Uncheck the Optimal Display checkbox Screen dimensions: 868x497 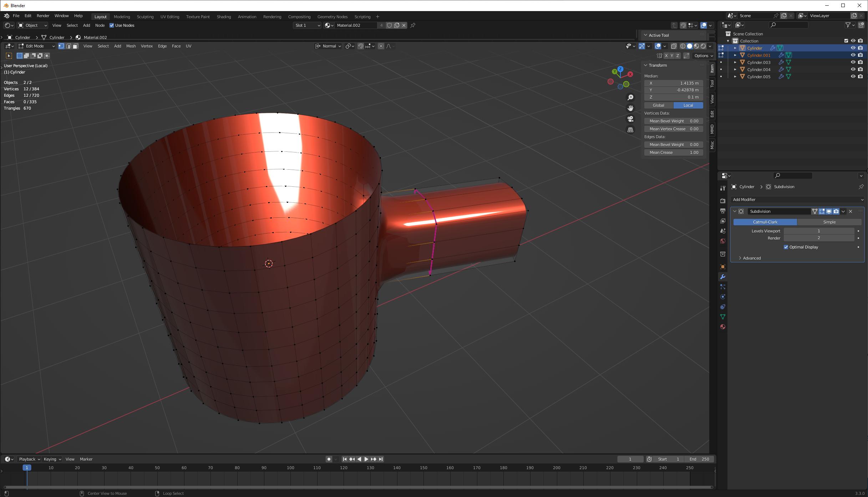786,247
